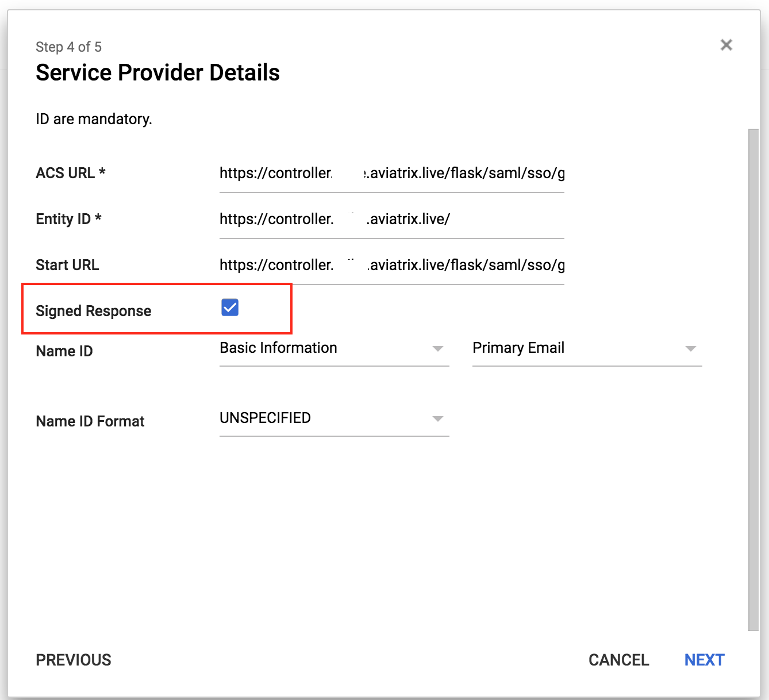Close the Service Provider Details dialog
This screenshot has height=700, width=769.
tap(726, 45)
